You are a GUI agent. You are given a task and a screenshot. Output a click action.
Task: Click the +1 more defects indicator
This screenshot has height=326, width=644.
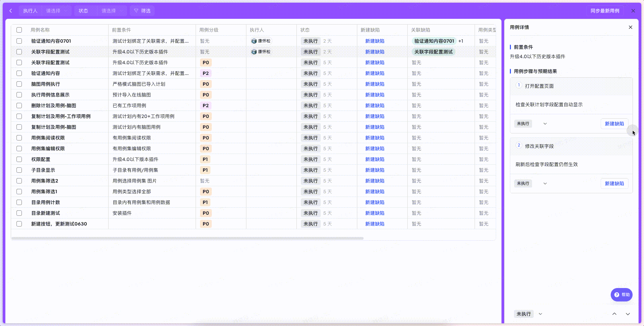461,41
